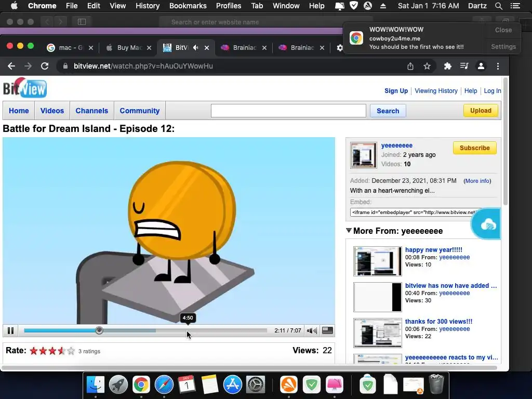Open the media controls icon in Chrome toolbar
The height and width of the screenshot is (399, 532).
464,66
